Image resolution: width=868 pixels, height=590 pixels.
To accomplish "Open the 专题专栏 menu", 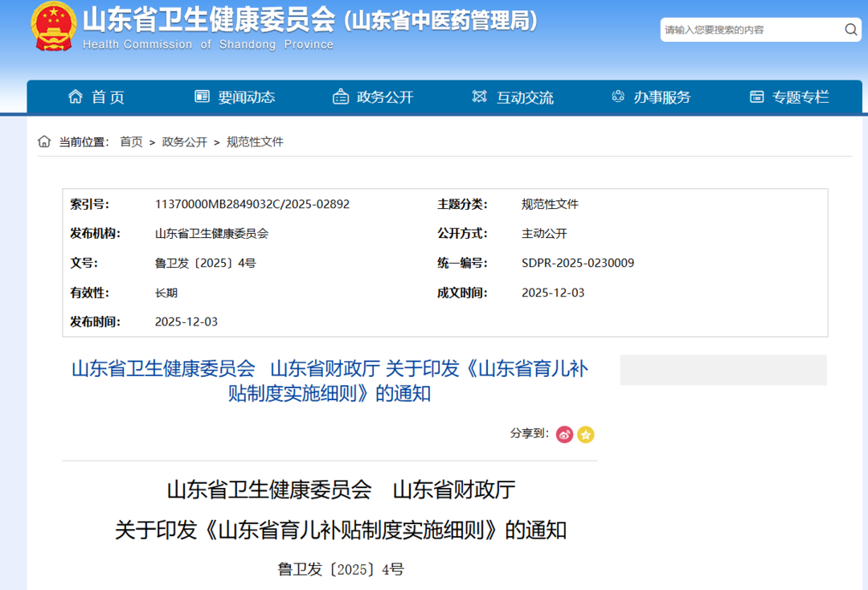I will point(800,97).
